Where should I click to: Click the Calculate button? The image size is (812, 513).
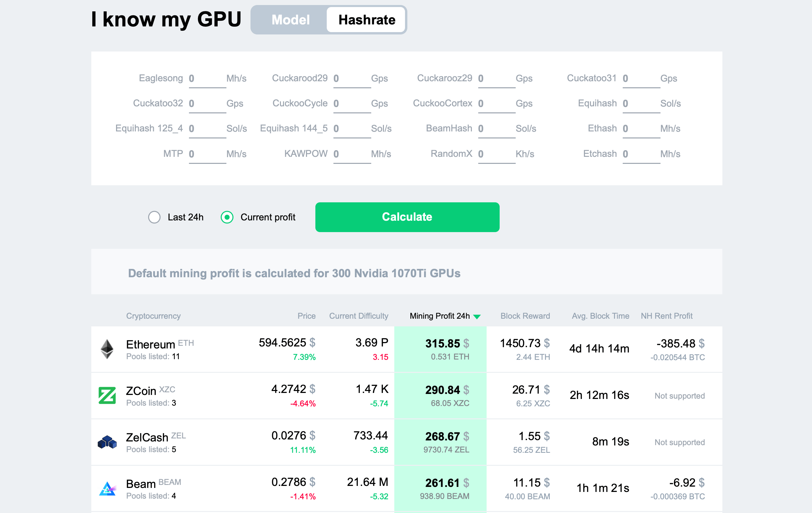407,217
